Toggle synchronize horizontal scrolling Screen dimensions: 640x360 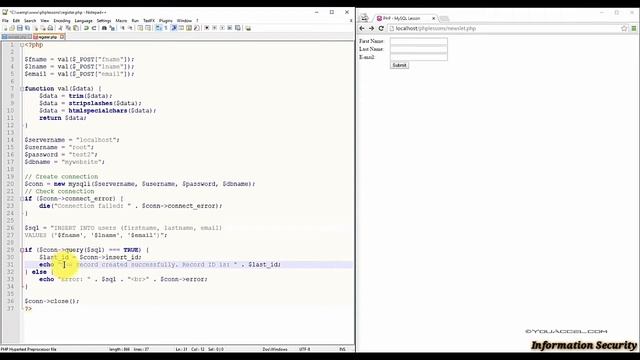148,28
